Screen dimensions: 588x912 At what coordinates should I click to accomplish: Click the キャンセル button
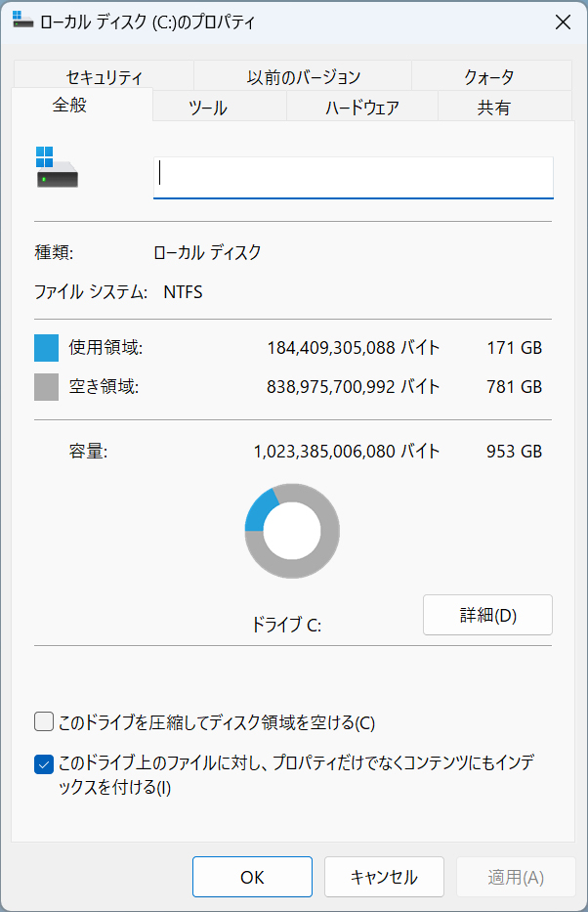[x=384, y=877]
